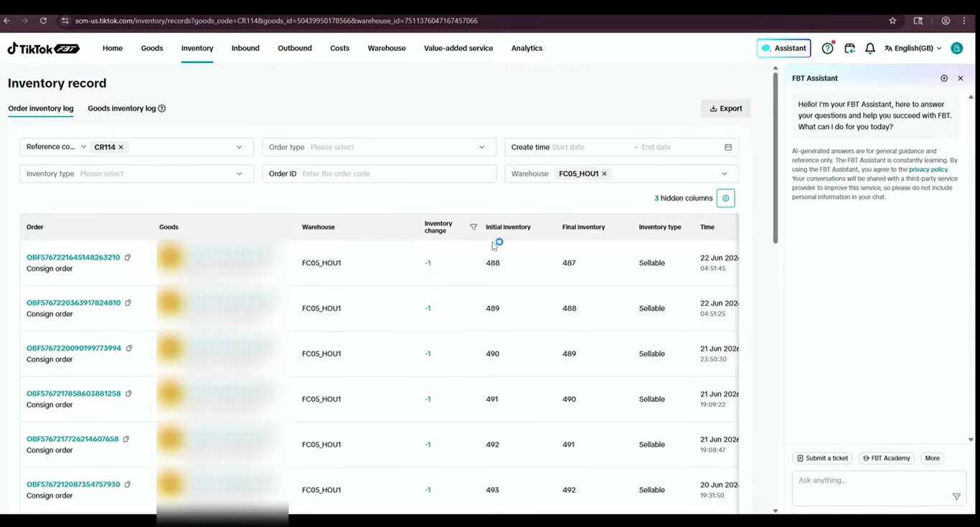980x527 pixels.
Task: Bookmark this page with star icon
Action: pos(892,21)
